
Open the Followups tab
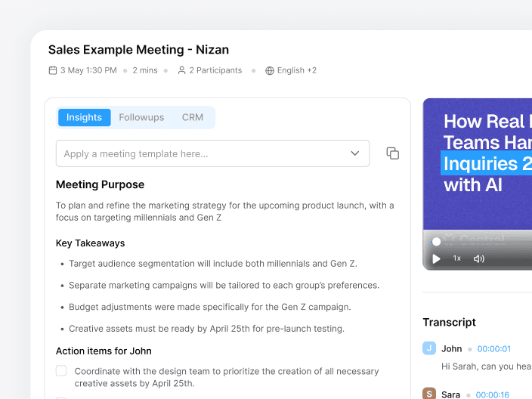click(x=141, y=117)
